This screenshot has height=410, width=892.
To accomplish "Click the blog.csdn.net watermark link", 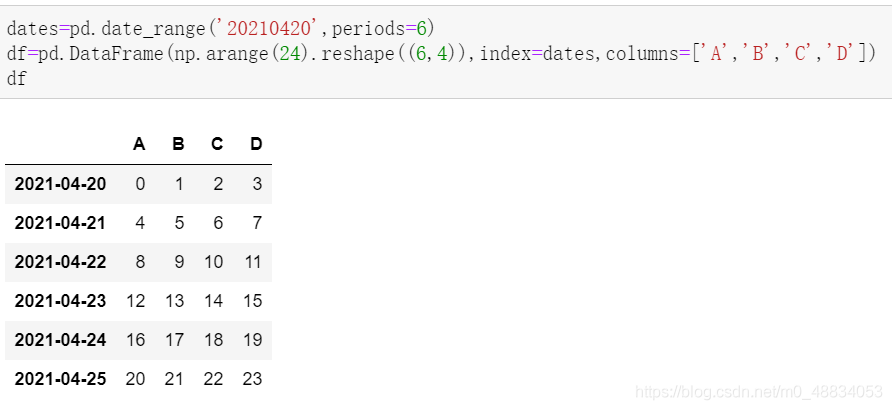I will (759, 392).
